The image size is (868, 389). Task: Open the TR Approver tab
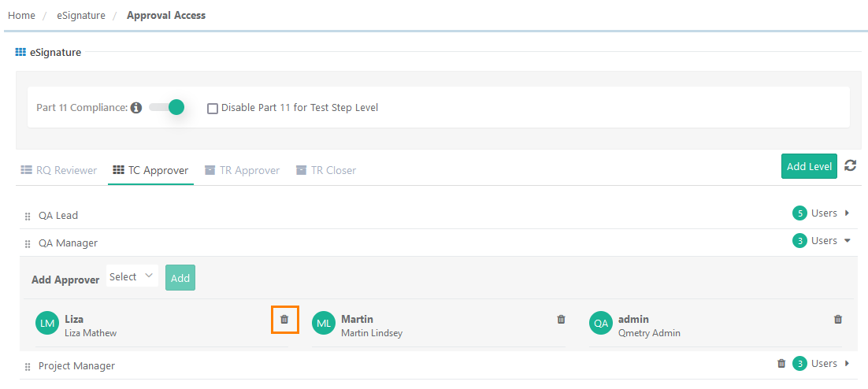(x=242, y=170)
